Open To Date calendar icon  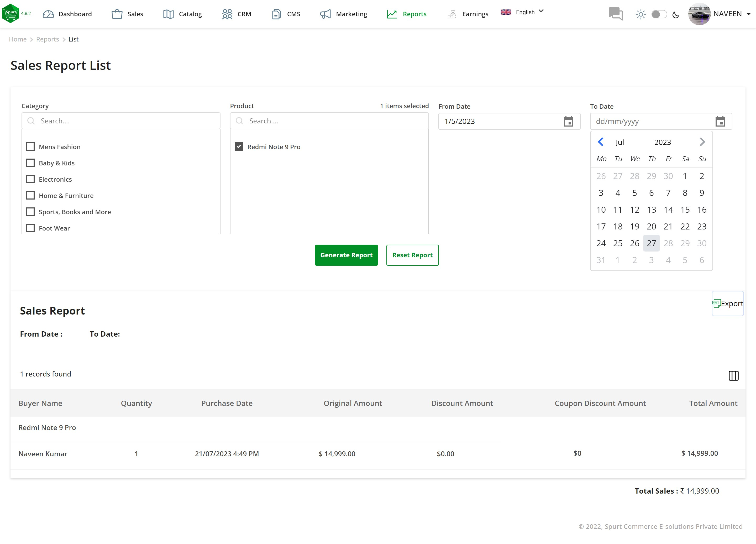coord(720,121)
